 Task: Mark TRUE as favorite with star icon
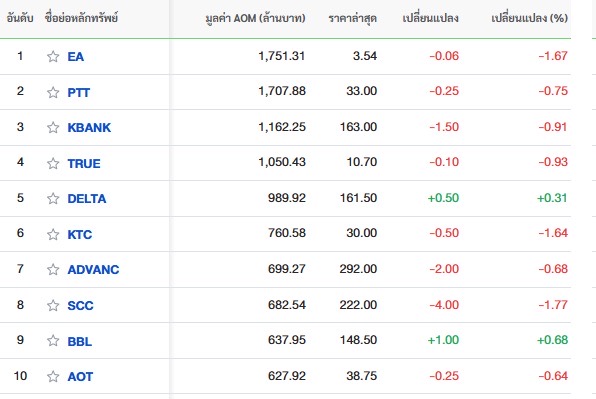53,163
